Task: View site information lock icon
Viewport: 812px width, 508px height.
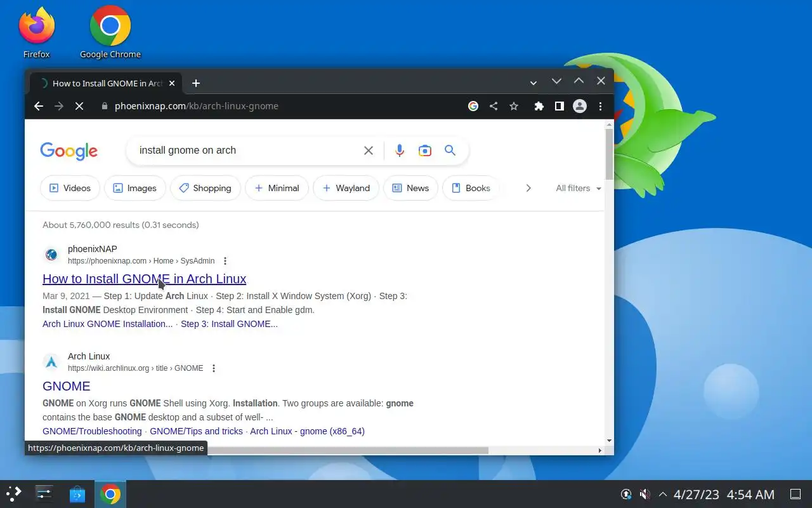Action: point(105,106)
